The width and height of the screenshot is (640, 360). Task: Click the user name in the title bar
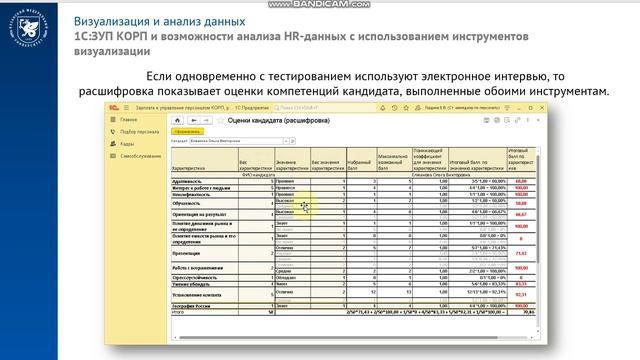tap(462, 108)
